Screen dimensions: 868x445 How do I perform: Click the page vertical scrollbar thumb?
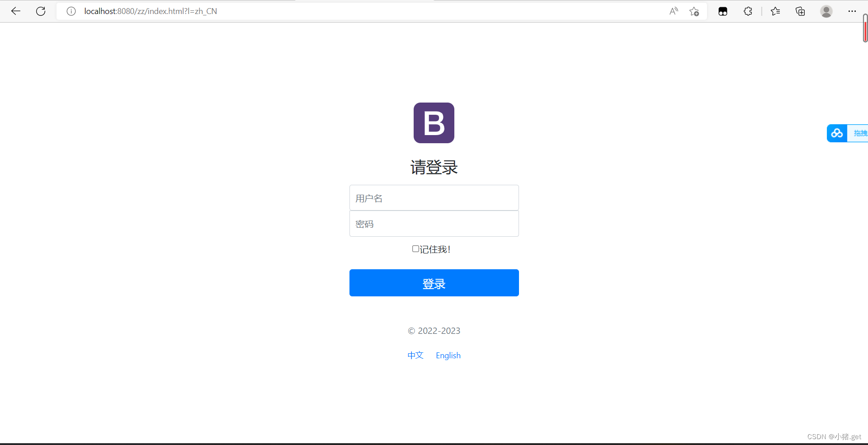[865, 28]
